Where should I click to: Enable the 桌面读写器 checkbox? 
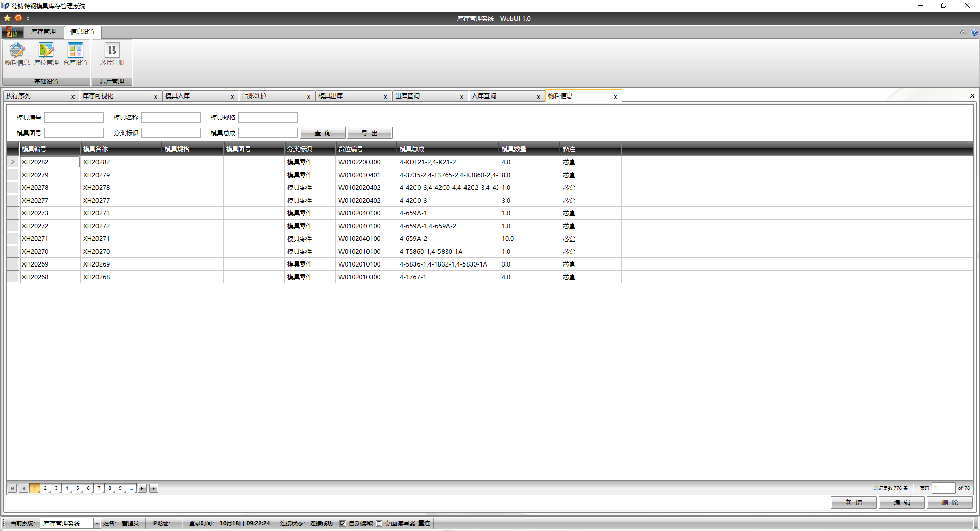point(379,524)
